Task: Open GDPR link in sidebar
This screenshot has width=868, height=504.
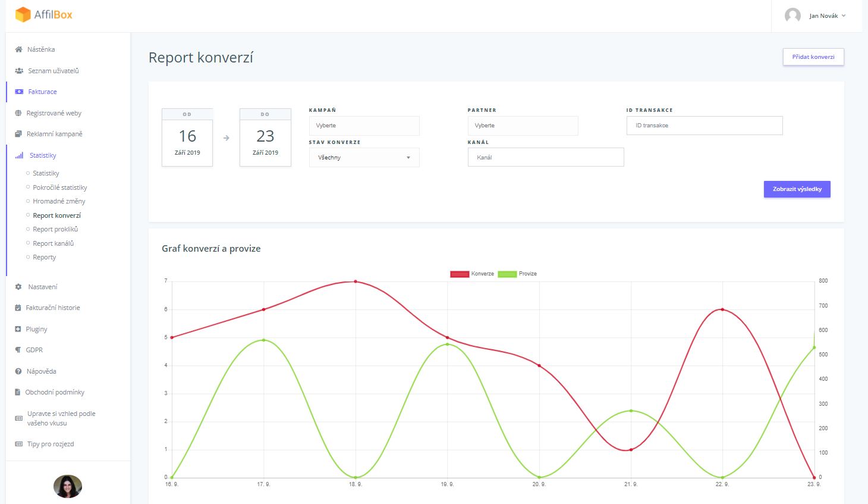Action: click(34, 350)
